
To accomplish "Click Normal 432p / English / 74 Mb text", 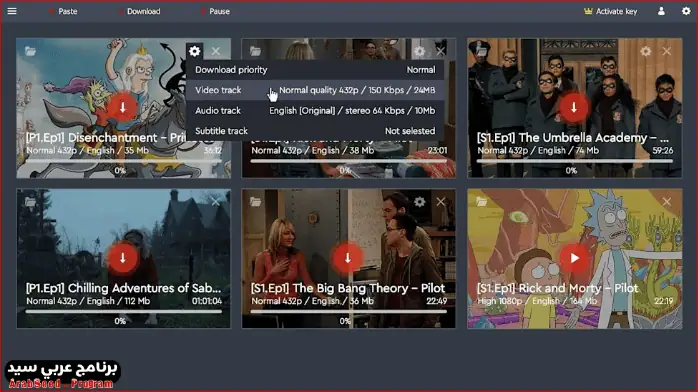I will coord(538,151).
